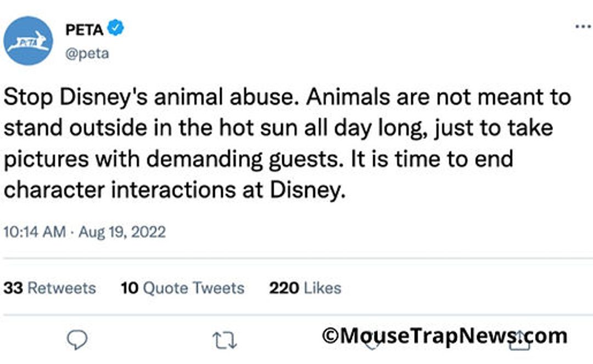The image size is (593, 364).
Task: Click the text "character interactions at Disney."
Action: (x=175, y=190)
